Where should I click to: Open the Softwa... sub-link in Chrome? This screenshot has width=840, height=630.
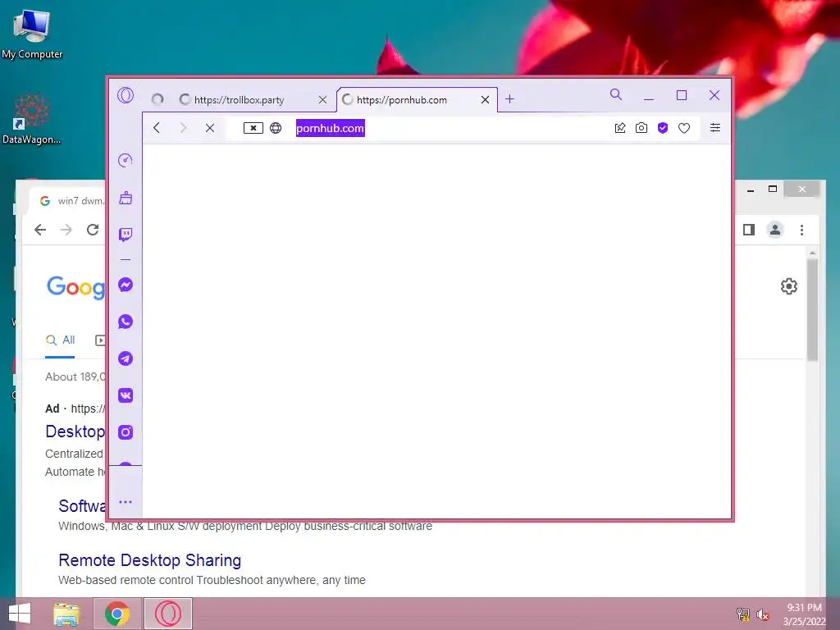click(82, 506)
